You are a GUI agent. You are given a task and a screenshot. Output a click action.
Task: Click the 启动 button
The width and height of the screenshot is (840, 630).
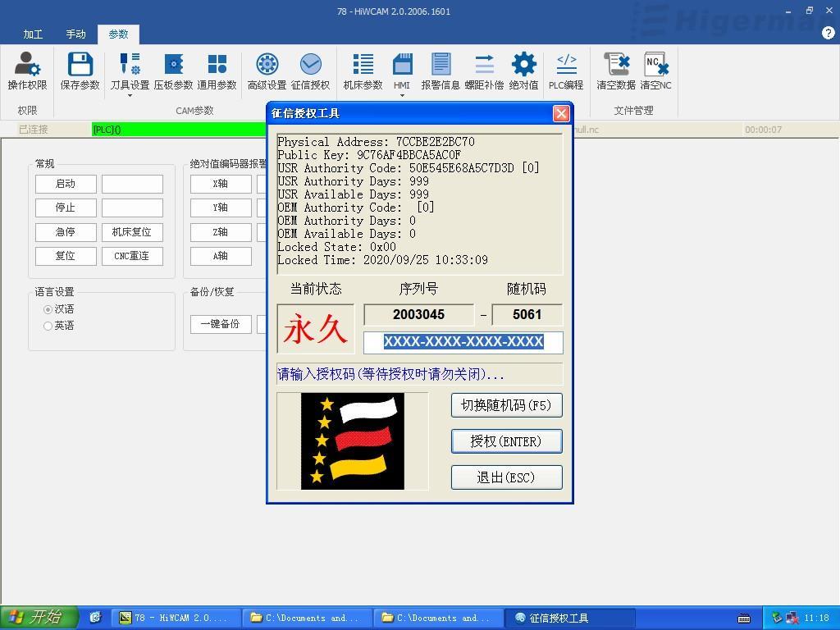pyautogui.click(x=66, y=184)
